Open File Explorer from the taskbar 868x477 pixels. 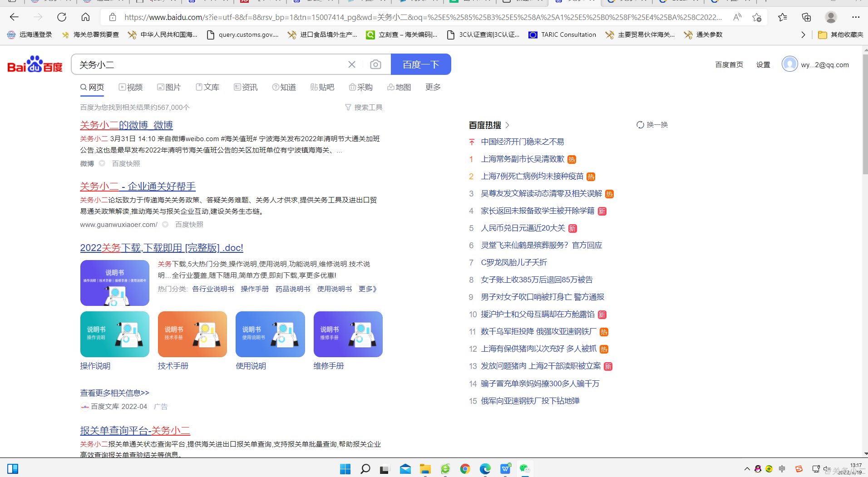pyautogui.click(x=425, y=469)
